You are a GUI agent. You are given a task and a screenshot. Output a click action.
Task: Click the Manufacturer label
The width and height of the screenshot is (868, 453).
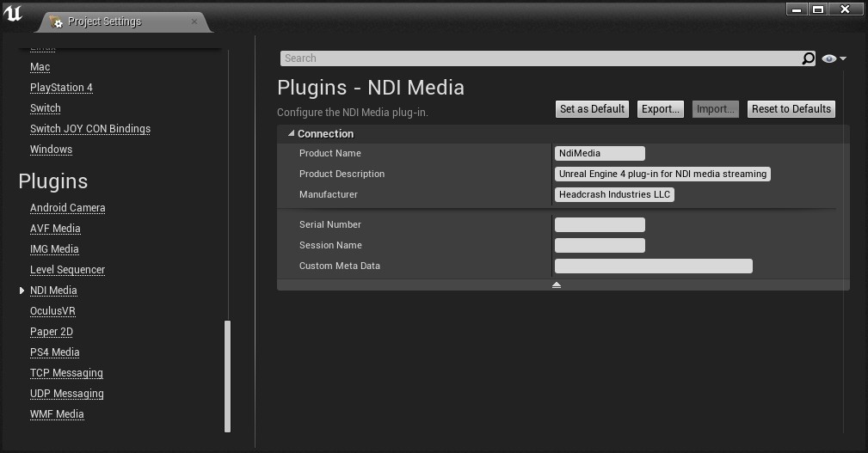[329, 194]
